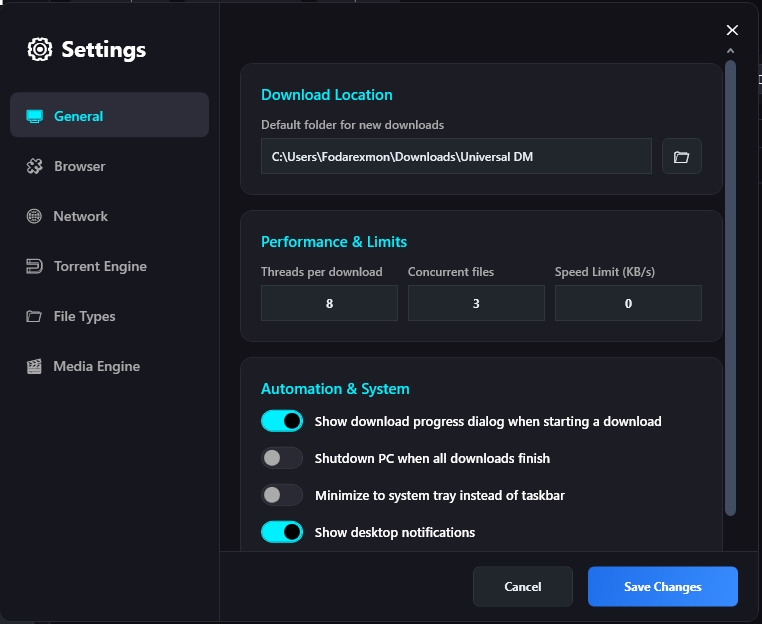Click the Automation & System heading
Viewport: 762px width, 624px height.
coord(335,389)
